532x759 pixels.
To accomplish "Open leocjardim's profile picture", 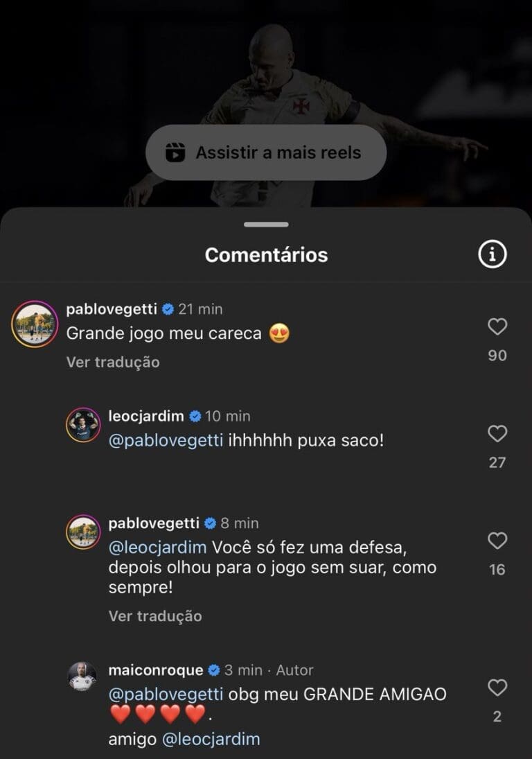I will point(83,425).
